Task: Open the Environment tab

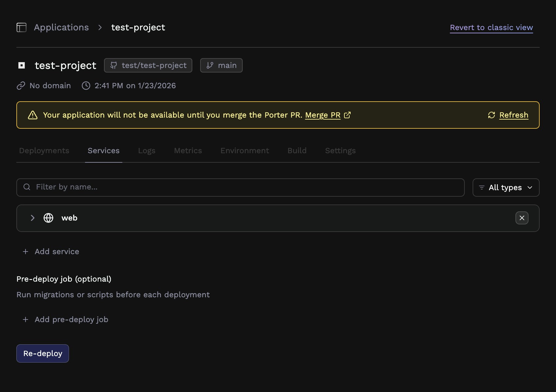Action: [x=244, y=151]
